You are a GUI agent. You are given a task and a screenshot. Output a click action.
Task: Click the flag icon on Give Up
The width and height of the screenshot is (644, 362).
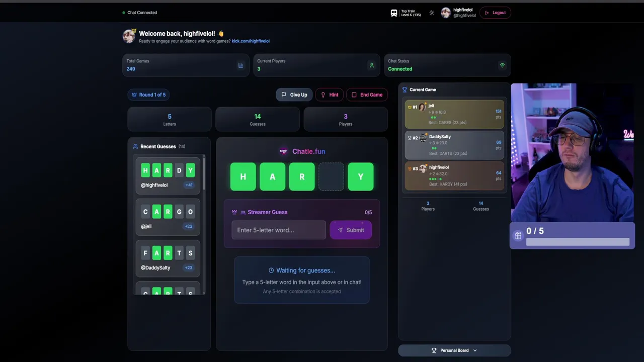284,95
